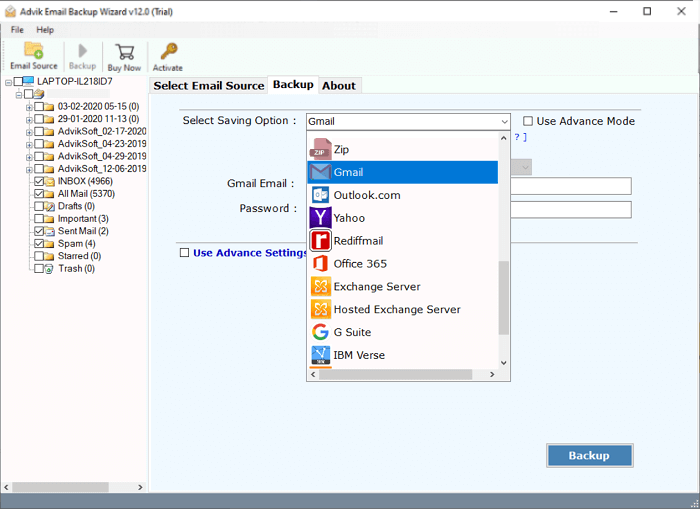This screenshot has width=700, height=509.
Task: Click the Trash folder icon
Action: coord(49,269)
